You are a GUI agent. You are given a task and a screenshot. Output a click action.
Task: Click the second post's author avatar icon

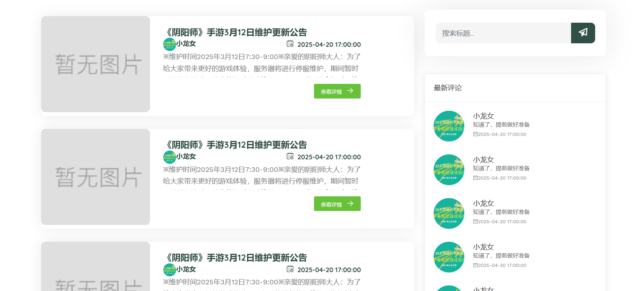coord(170,157)
